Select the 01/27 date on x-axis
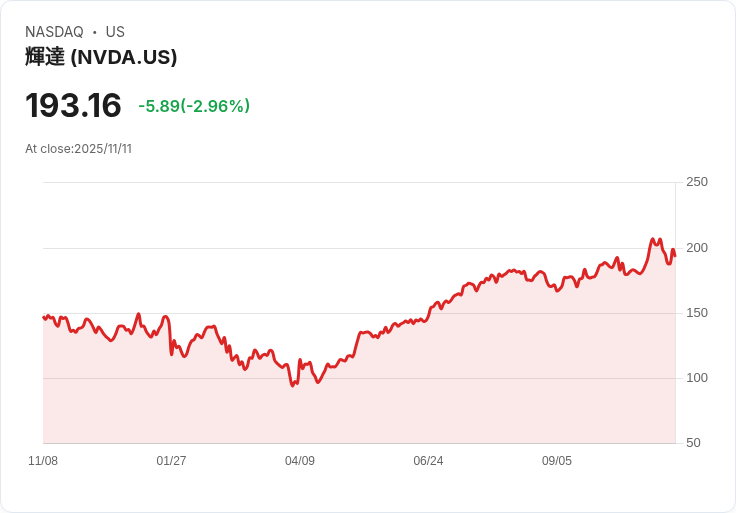 pos(171,461)
